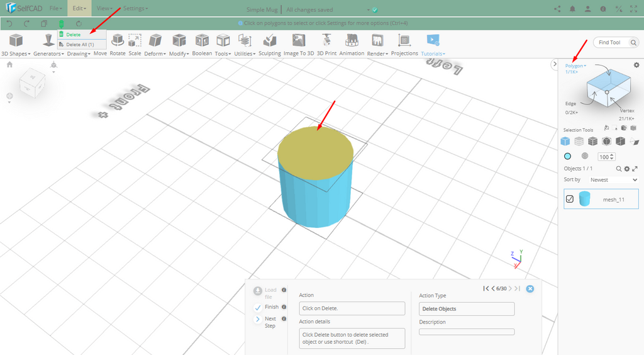The height and width of the screenshot is (355, 644).
Task: Choose Delete All (1) from the dropdown
Action: pyautogui.click(x=82, y=44)
